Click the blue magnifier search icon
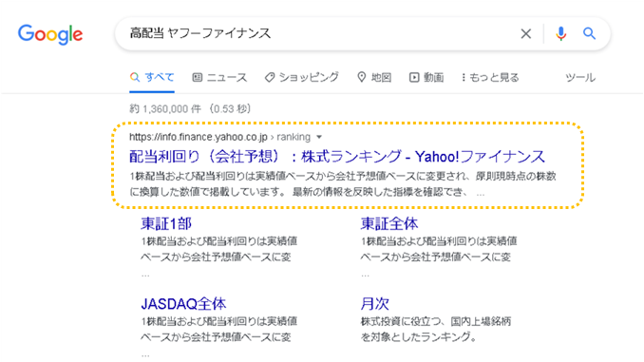 [589, 33]
